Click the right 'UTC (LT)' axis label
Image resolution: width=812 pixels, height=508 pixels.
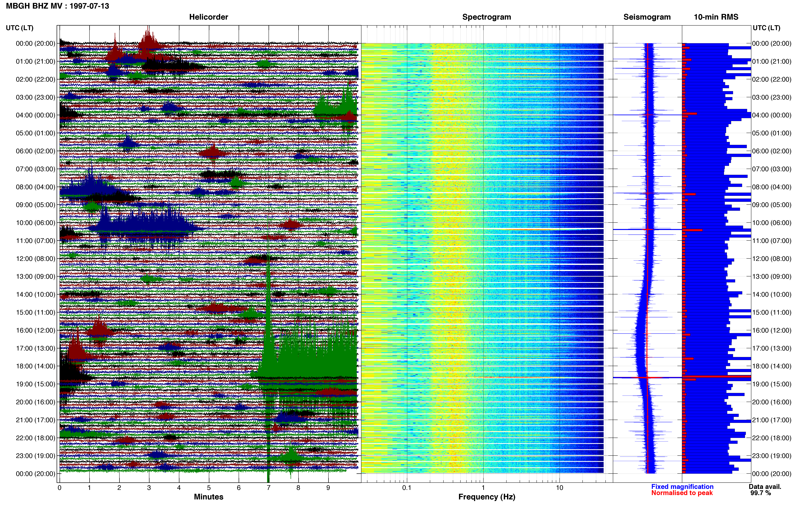766,28
